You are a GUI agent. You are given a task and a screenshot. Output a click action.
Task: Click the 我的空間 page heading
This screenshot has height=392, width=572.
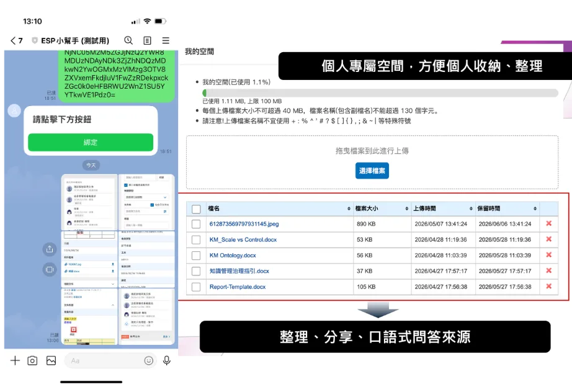[199, 51]
